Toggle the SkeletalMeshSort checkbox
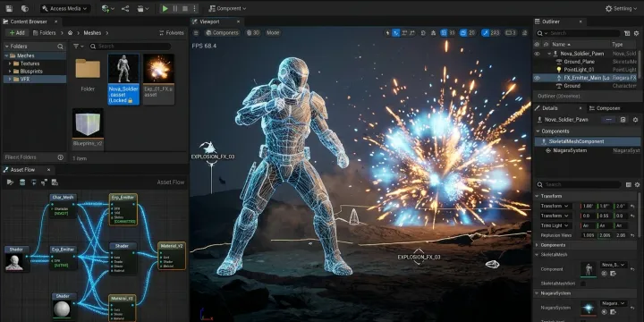 tap(583, 284)
